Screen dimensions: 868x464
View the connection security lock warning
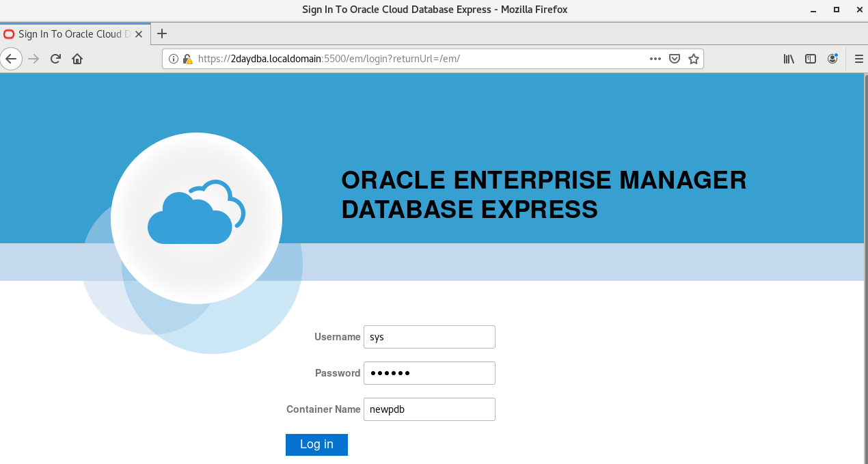187,59
